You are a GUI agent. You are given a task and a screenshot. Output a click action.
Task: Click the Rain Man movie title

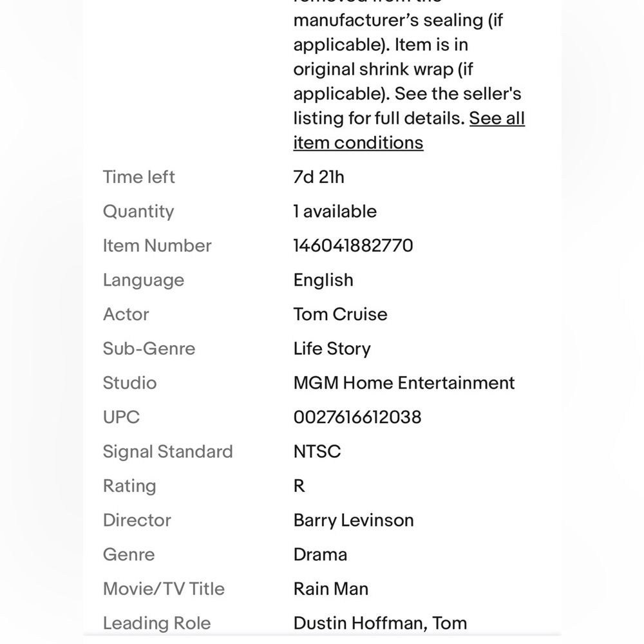tap(330, 589)
